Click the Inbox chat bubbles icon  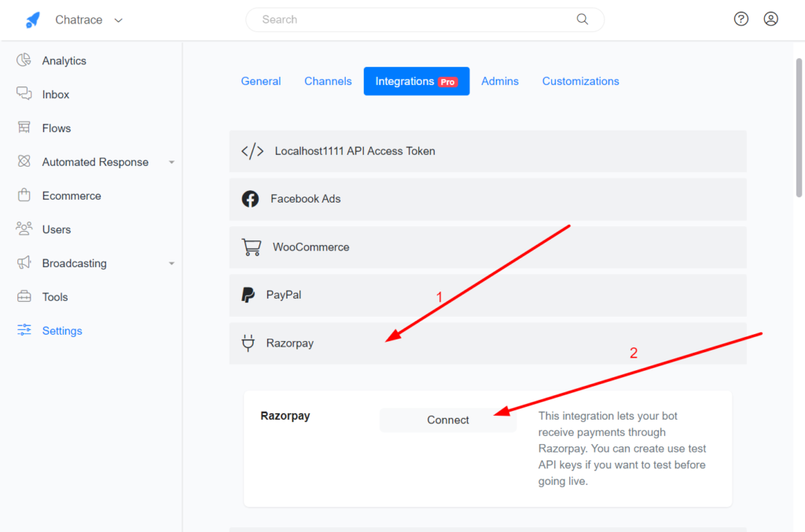24,94
